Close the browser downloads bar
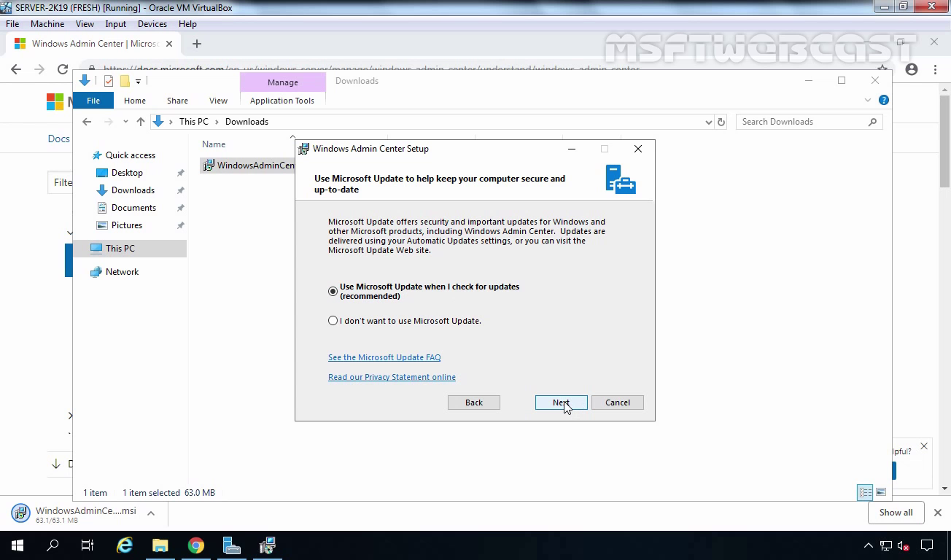951x560 pixels. coord(938,513)
